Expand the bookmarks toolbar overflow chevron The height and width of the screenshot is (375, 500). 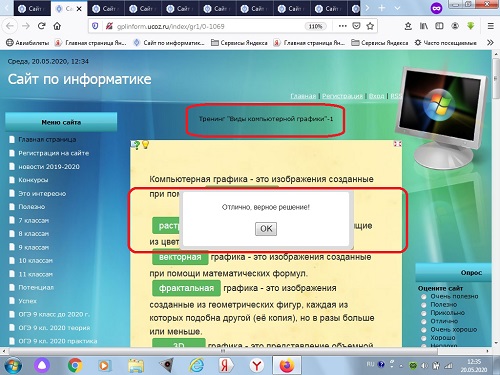click(x=490, y=43)
